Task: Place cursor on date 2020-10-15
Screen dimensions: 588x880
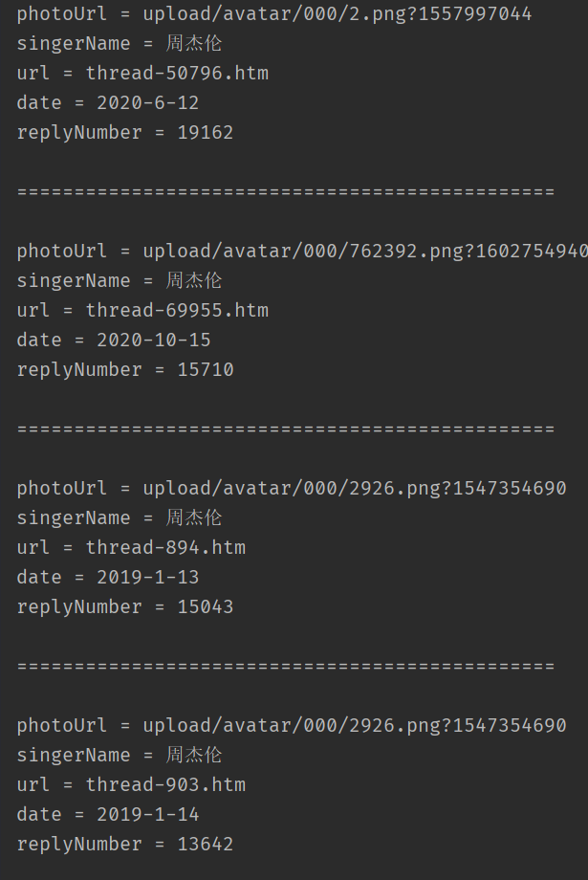Action: [x=114, y=340]
